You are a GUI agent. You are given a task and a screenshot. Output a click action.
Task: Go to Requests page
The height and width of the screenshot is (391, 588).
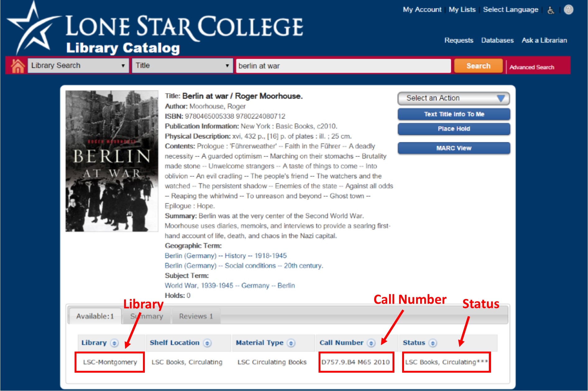coord(459,40)
